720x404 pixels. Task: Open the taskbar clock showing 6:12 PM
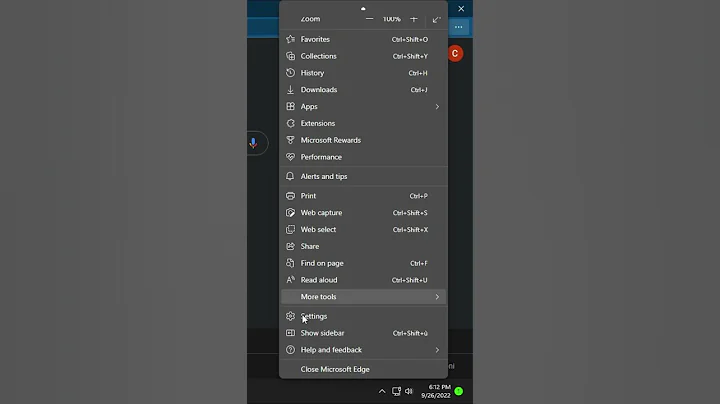(x=436, y=391)
